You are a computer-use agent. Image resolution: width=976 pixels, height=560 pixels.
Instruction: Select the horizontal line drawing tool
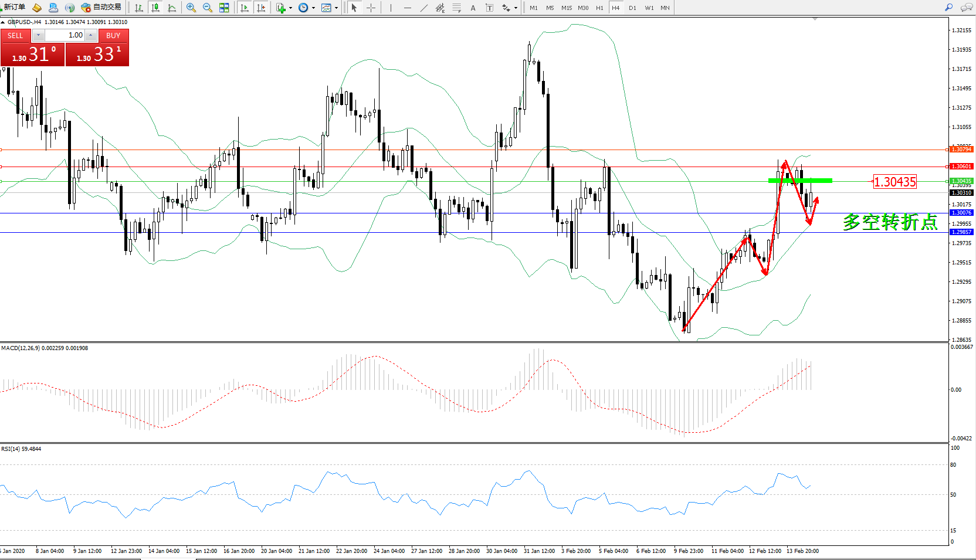(407, 8)
